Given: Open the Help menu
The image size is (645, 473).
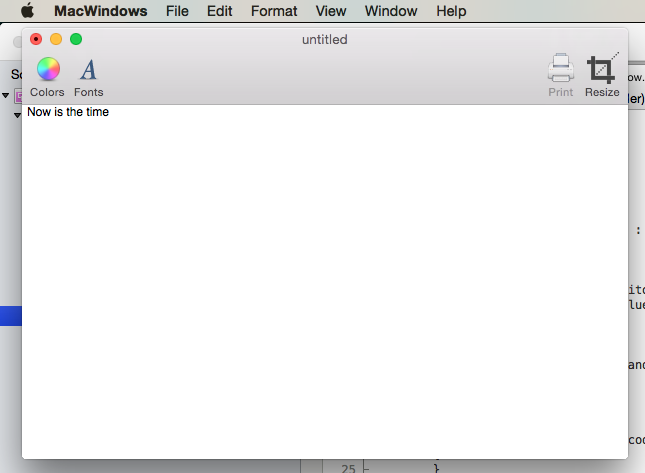Looking at the screenshot, I should 451,11.
